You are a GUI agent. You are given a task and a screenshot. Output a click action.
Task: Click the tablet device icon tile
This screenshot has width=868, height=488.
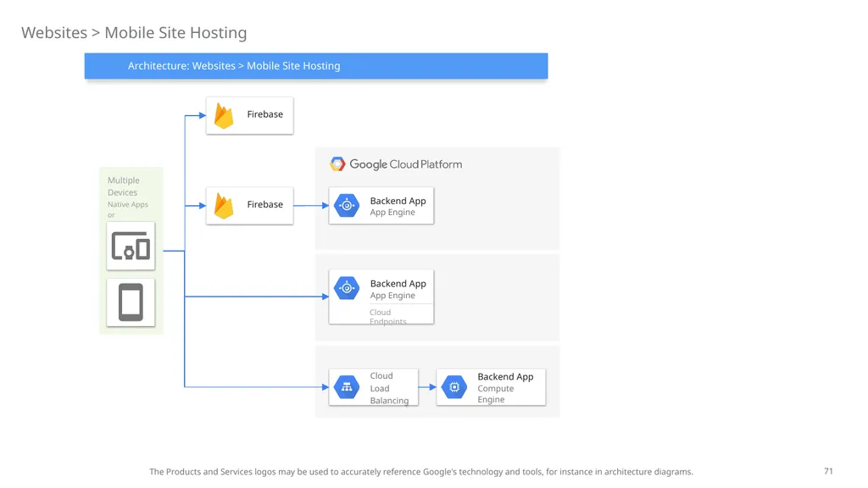pos(131,302)
